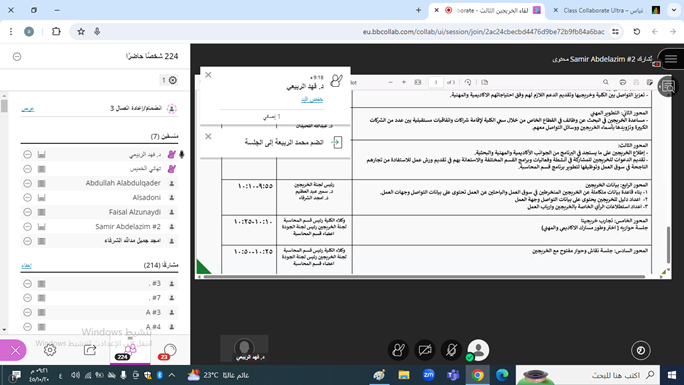Click raised hand icon beside تهاني الخميس

click(x=171, y=169)
